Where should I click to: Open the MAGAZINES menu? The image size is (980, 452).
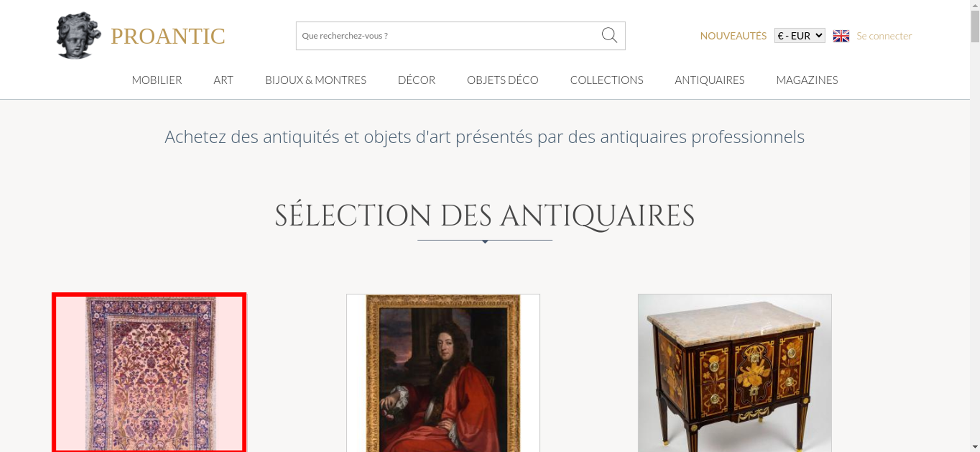coord(807,80)
